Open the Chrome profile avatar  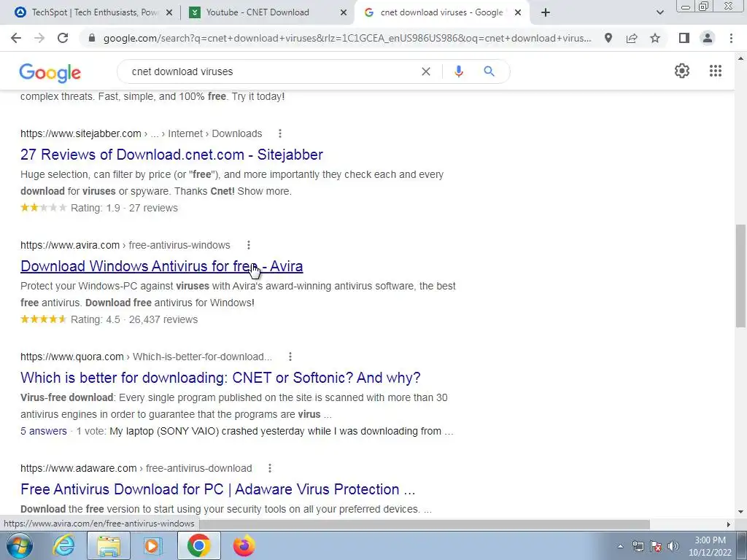pyautogui.click(x=708, y=38)
